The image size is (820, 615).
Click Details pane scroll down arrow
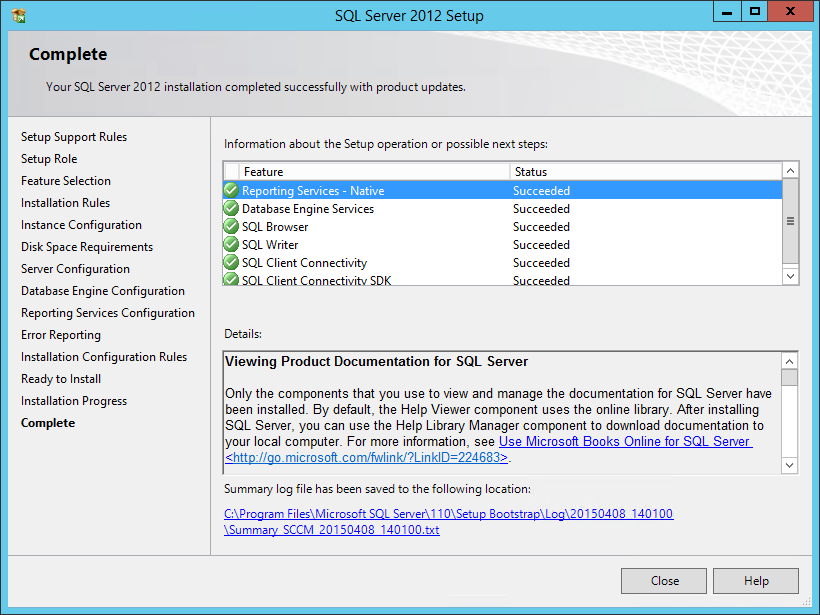[789, 465]
